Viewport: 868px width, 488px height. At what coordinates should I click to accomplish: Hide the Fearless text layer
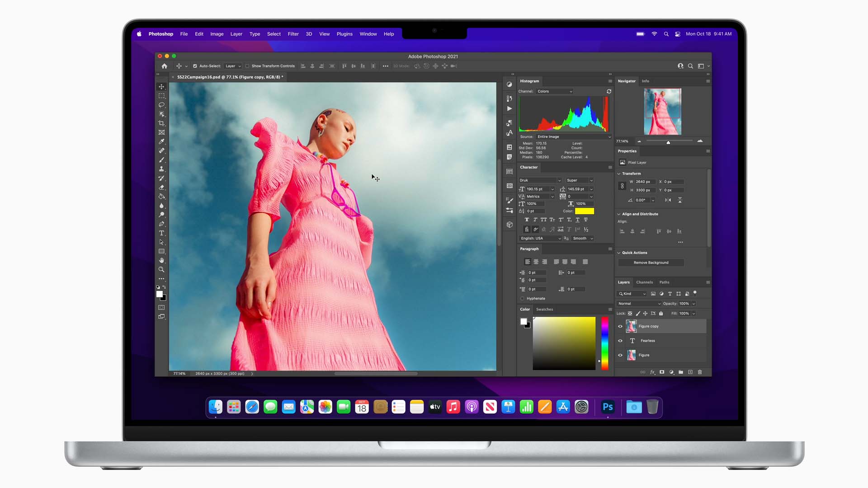pos(620,341)
